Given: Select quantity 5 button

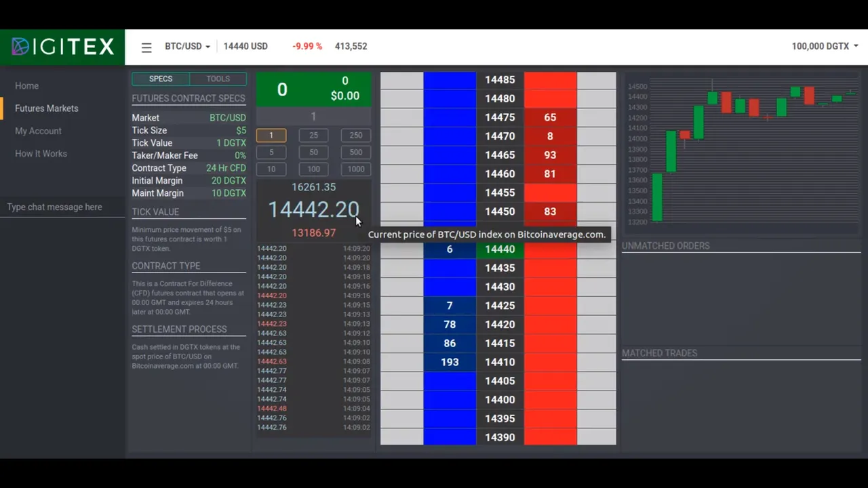Looking at the screenshot, I should 271,152.
